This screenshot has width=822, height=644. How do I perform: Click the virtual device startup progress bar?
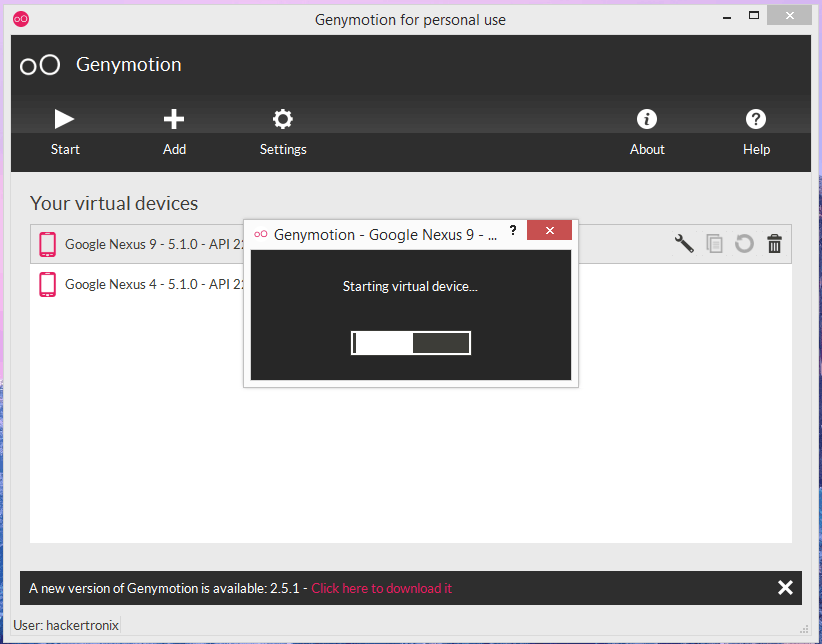pyautogui.click(x=411, y=343)
